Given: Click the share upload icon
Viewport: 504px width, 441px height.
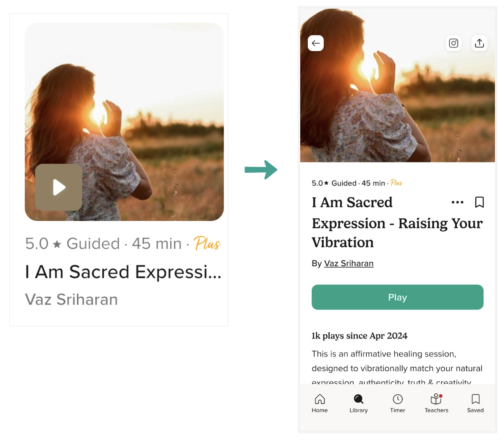Looking at the screenshot, I should click(x=479, y=43).
